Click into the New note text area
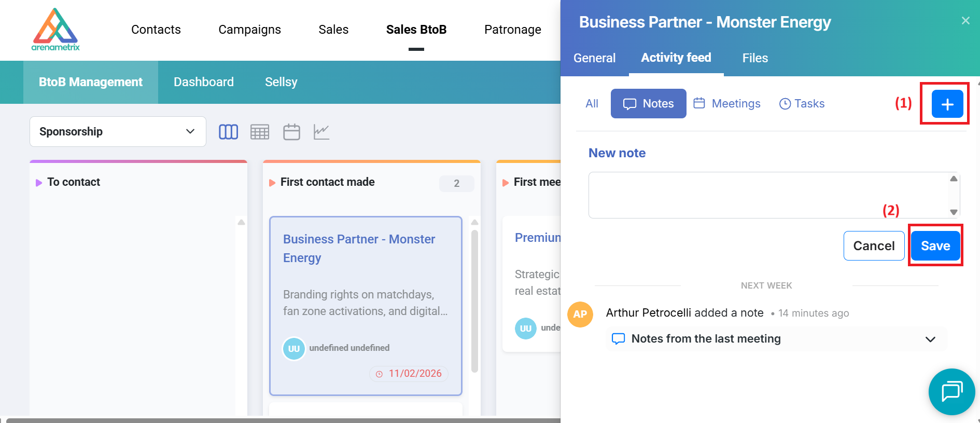Image resolution: width=980 pixels, height=423 pixels. click(x=767, y=195)
